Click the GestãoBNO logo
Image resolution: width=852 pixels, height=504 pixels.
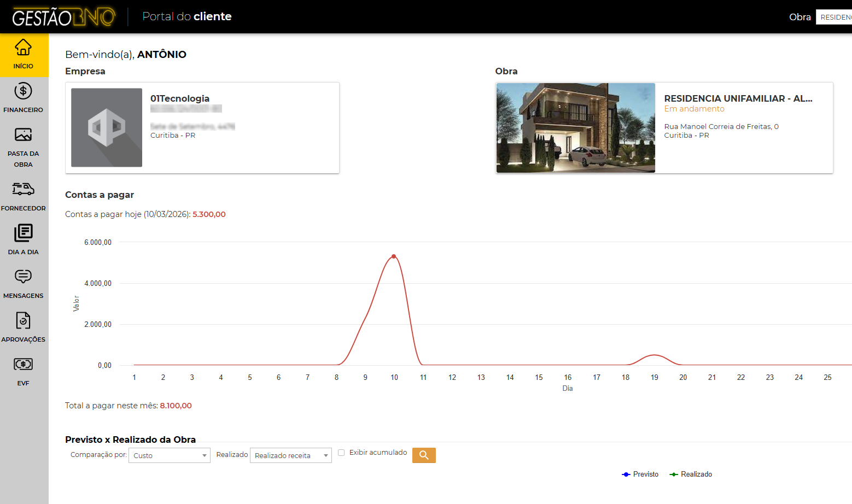tap(64, 17)
